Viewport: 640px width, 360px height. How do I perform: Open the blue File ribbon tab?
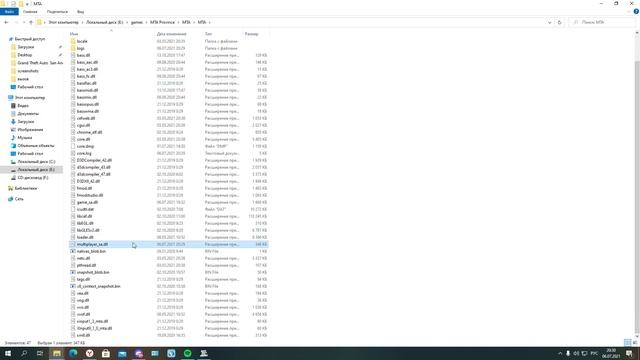pyautogui.click(x=9, y=12)
